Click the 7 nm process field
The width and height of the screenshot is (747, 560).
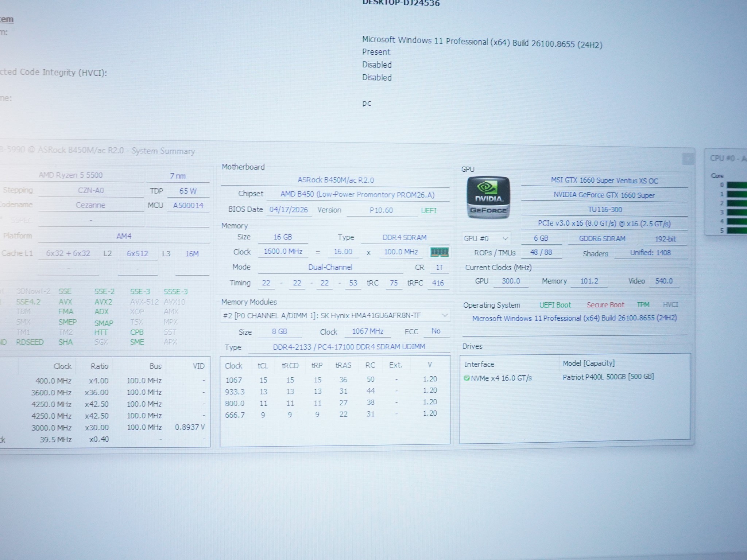coord(178,176)
